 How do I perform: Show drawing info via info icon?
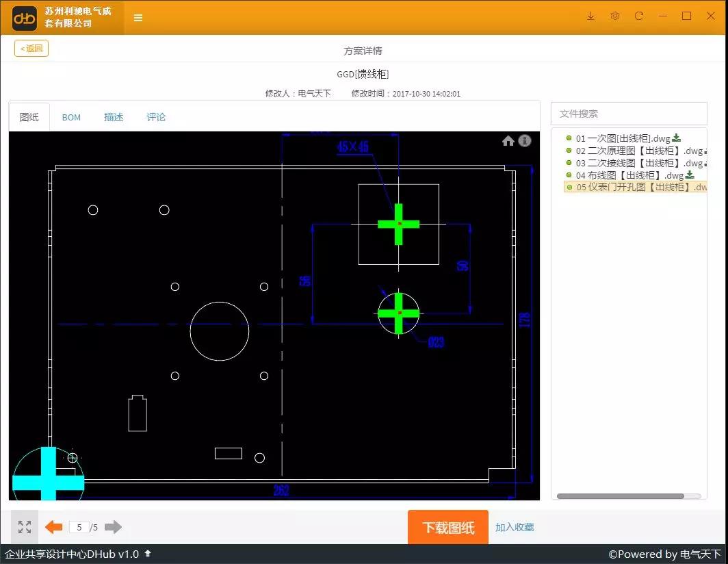pyautogui.click(x=525, y=140)
